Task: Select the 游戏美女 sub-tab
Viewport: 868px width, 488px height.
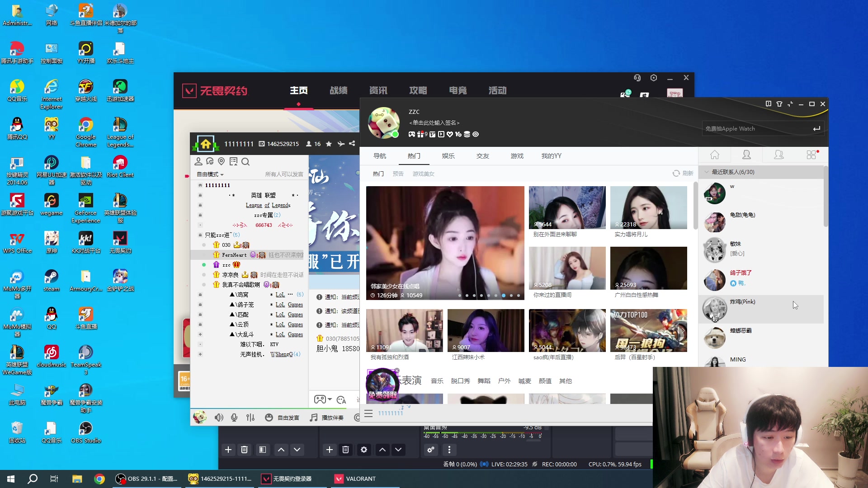Action: click(423, 174)
